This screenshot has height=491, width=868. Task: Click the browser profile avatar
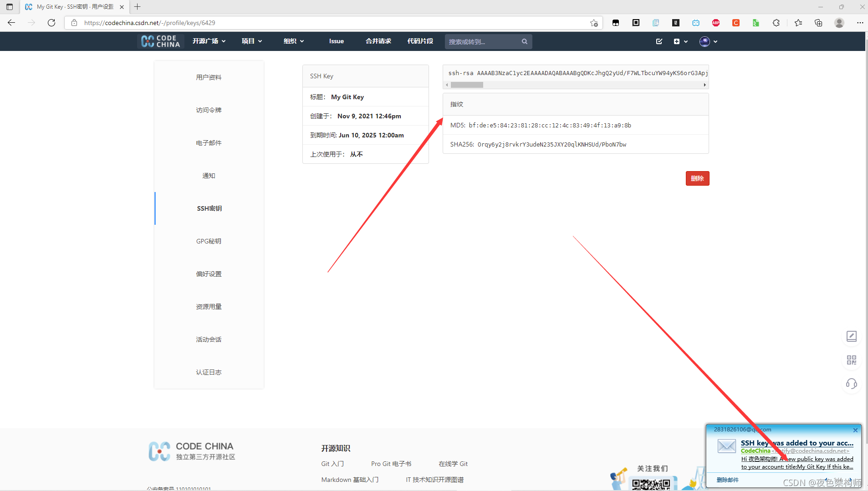pos(839,23)
